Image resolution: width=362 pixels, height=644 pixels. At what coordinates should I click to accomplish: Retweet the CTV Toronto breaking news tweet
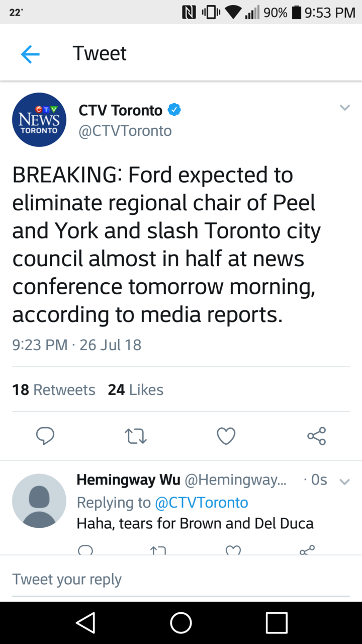(135, 436)
